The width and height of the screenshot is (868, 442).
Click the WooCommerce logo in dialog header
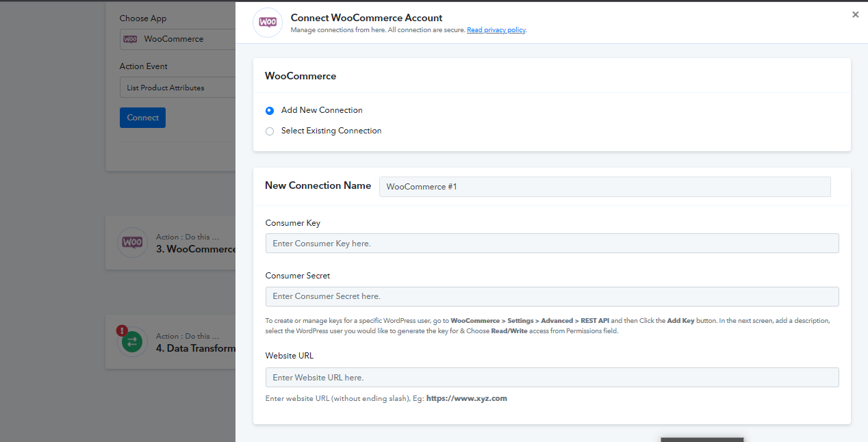(268, 23)
